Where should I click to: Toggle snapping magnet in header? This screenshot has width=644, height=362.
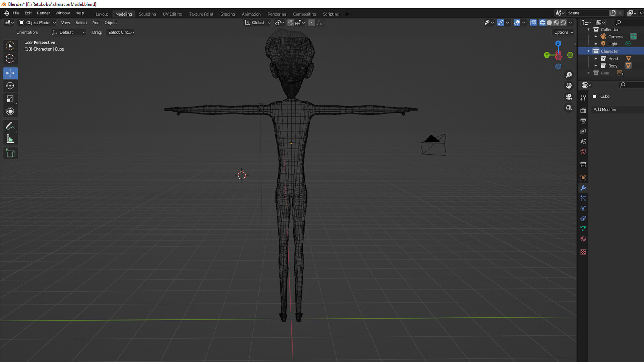[x=291, y=23]
